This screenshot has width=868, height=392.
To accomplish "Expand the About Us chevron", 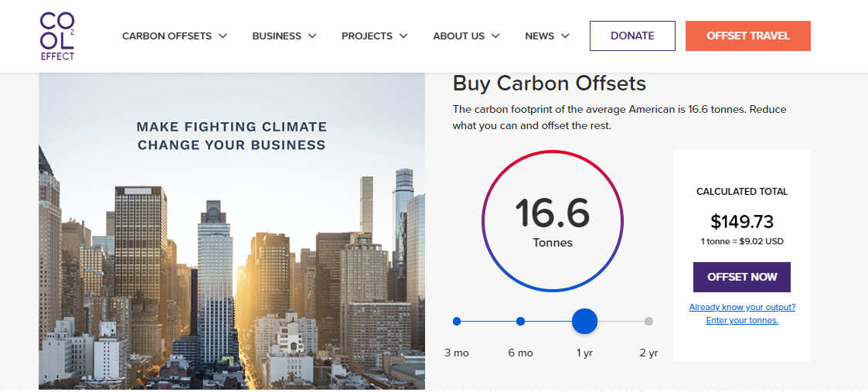I will click(x=495, y=36).
